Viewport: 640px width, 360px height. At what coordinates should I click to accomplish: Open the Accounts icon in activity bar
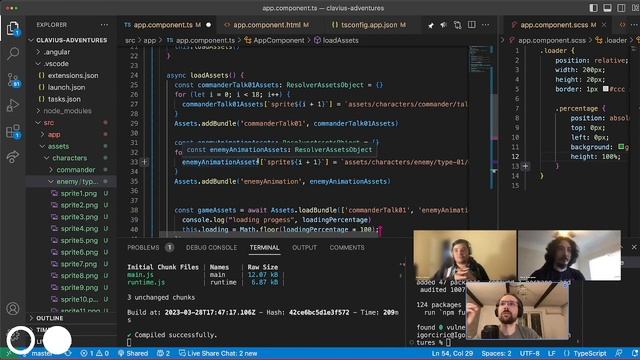click(13, 309)
